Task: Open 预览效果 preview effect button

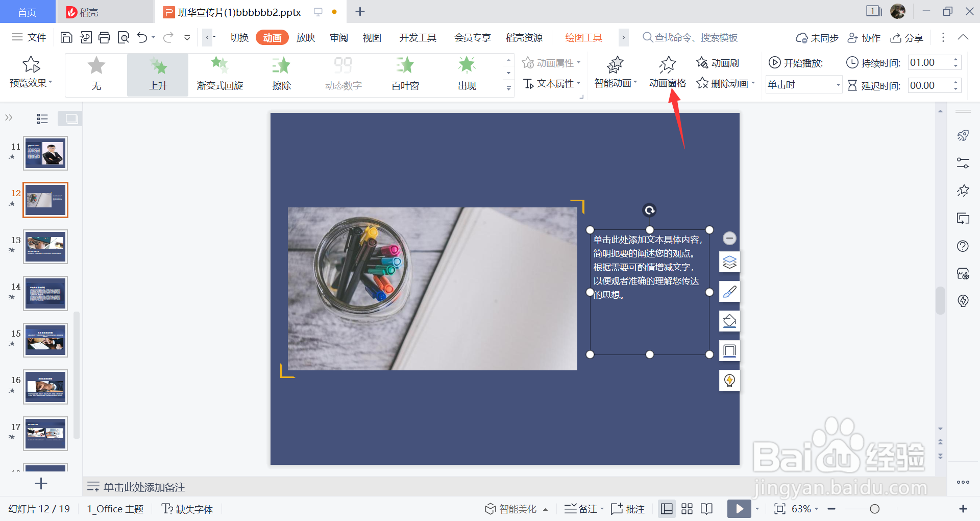Action: tap(31, 72)
